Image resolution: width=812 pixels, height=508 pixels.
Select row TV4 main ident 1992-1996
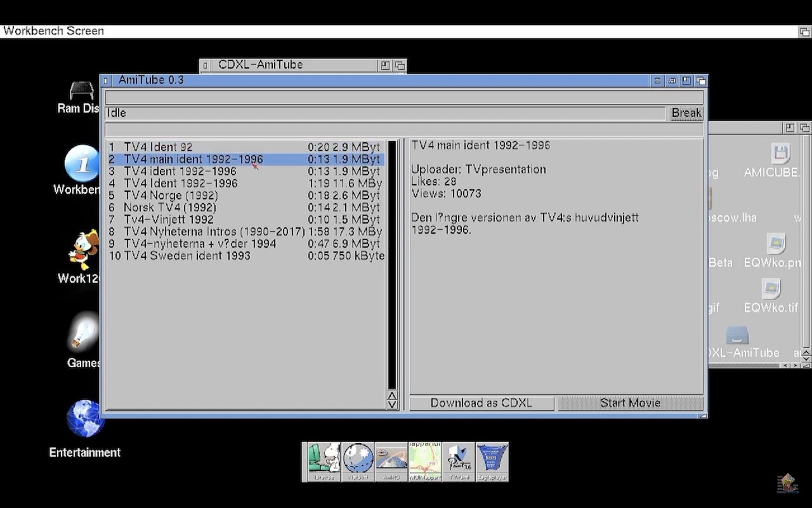[245, 159]
